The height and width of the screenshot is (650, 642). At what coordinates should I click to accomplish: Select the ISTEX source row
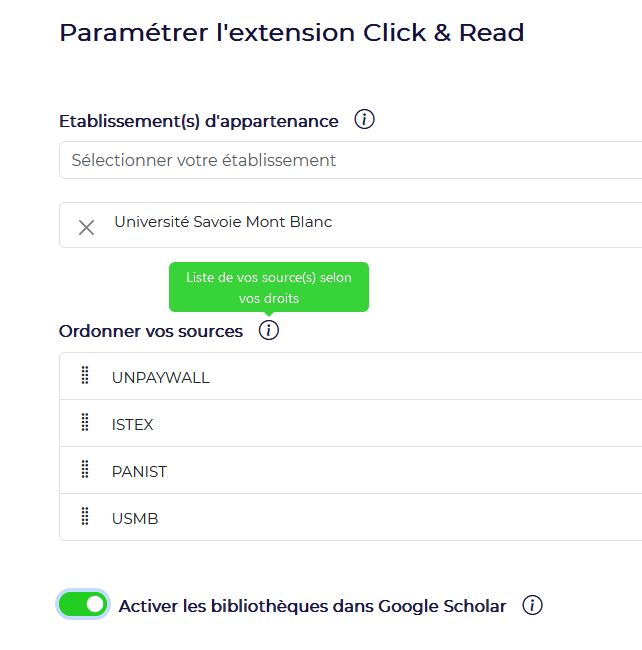pyautogui.click(x=351, y=423)
